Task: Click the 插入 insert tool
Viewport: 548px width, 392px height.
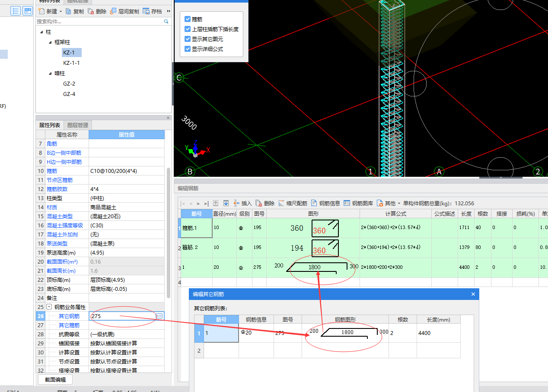Action: (242, 203)
